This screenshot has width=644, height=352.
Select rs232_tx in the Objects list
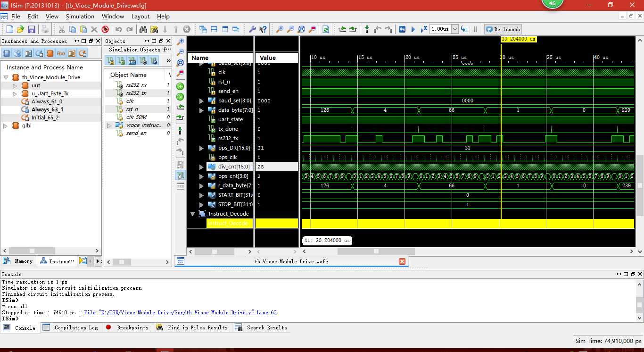136,93
